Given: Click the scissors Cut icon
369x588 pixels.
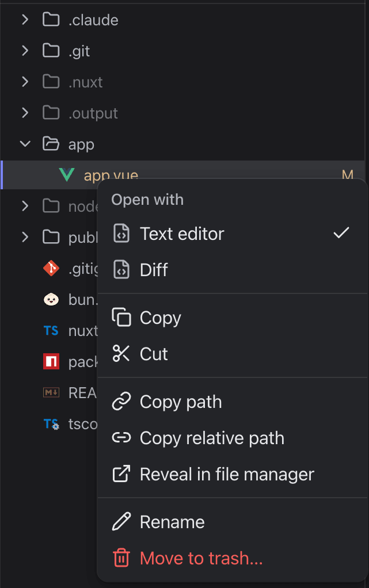Looking at the screenshot, I should pyautogui.click(x=121, y=353).
